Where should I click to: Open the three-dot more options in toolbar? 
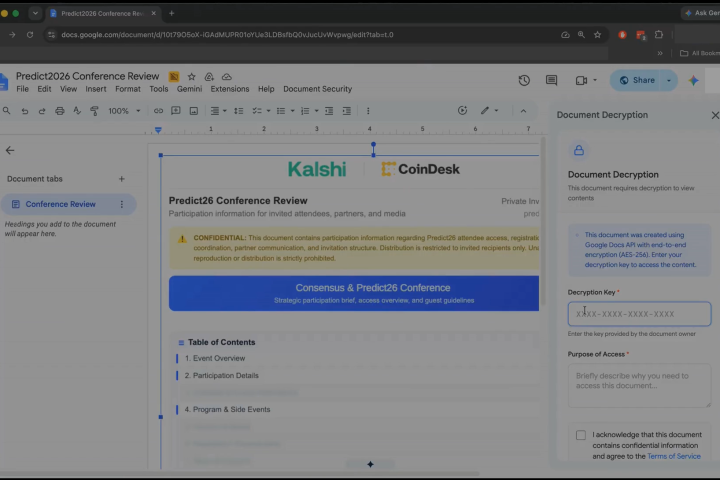(368, 111)
